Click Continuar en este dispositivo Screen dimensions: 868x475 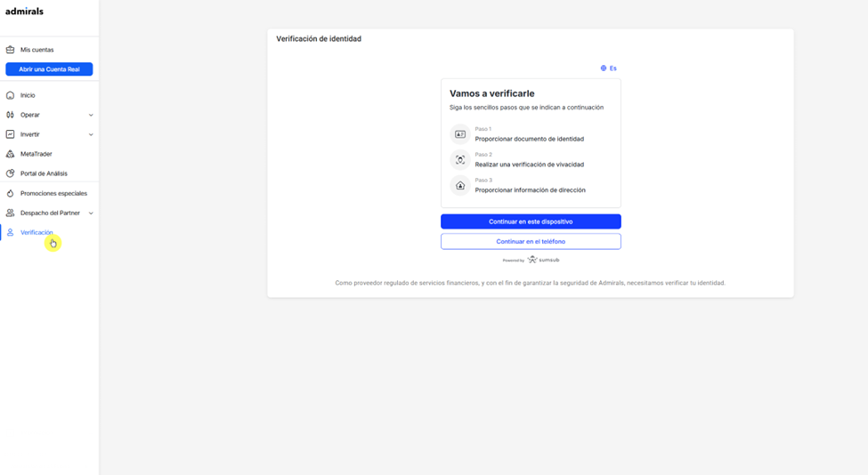531,221
